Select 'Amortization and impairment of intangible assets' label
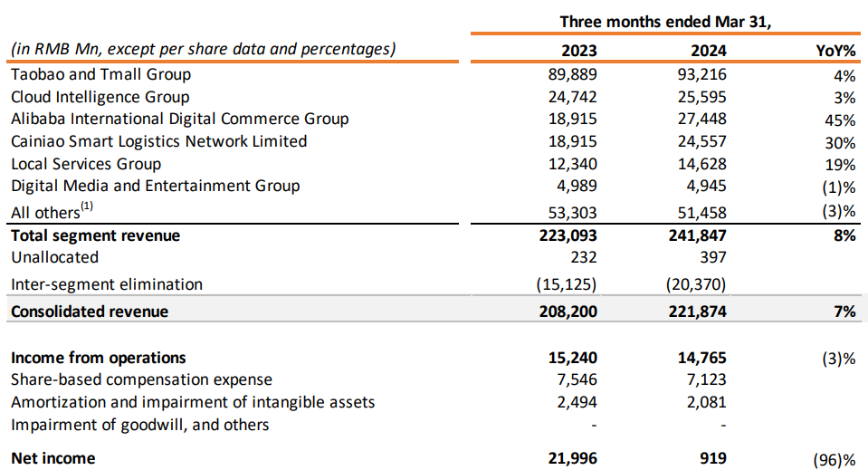 point(193,402)
